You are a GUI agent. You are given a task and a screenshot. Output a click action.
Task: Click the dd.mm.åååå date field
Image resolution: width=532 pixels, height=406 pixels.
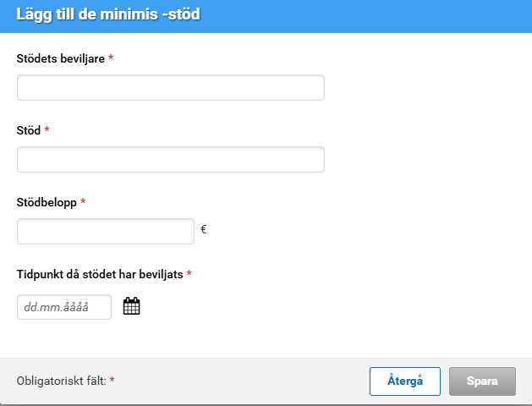(64, 307)
